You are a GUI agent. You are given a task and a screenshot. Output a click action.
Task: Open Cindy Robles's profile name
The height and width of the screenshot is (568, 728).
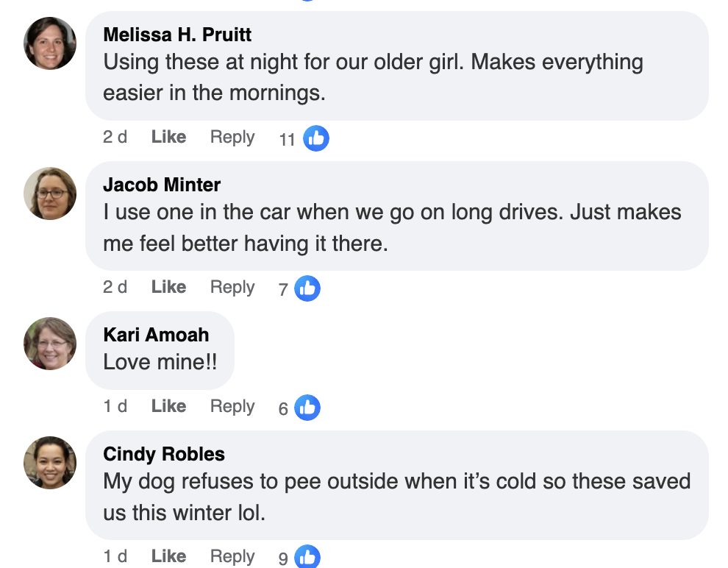pos(163,454)
